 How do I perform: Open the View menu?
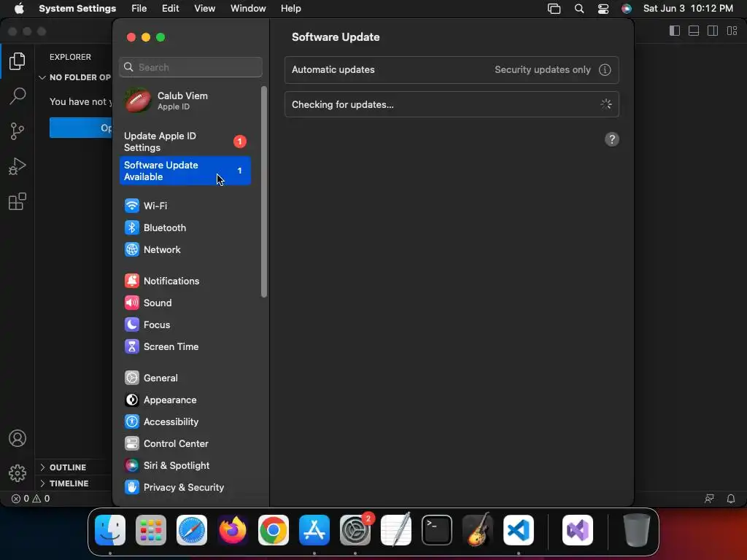click(x=204, y=9)
